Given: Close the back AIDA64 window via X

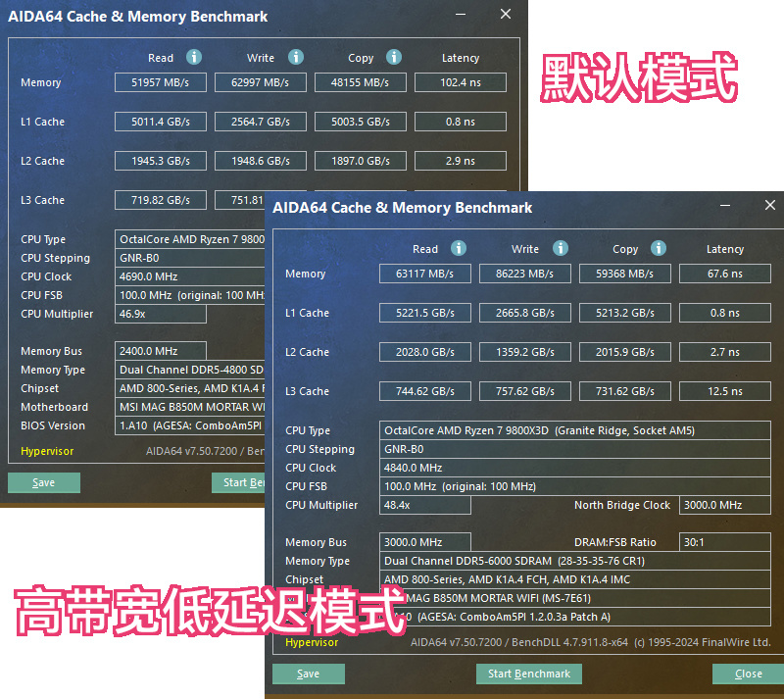Looking at the screenshot, I should coord(506,14).
